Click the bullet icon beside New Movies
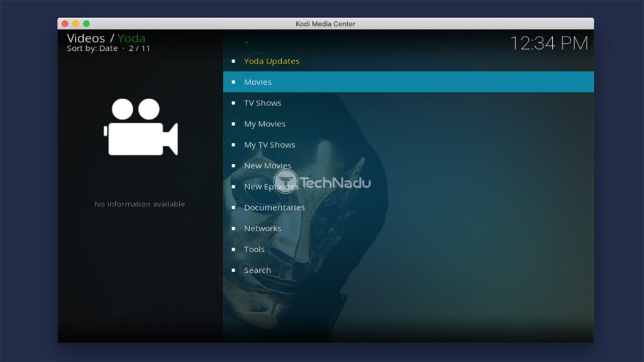 click(x=234, y=166)
